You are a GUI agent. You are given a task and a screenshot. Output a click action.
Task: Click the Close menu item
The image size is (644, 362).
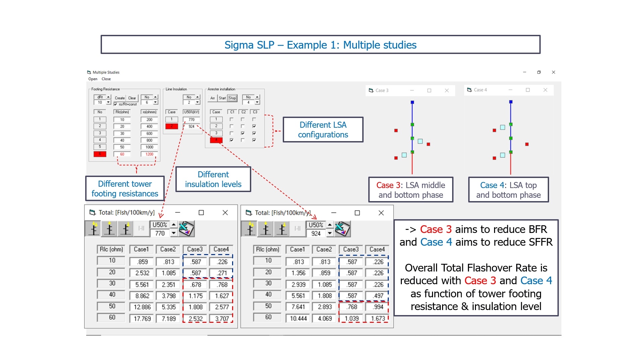(106, 79)
